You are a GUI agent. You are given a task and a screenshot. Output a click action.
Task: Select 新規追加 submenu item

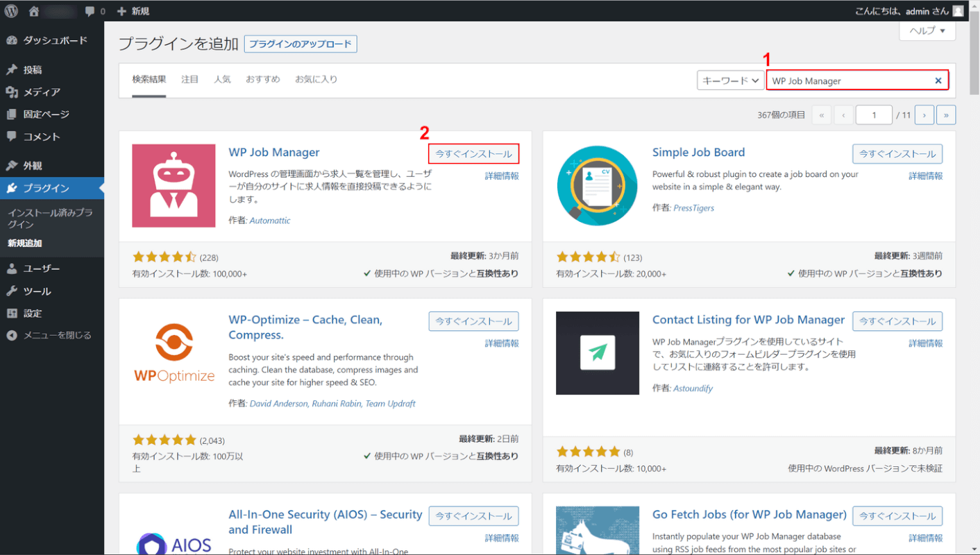[x=25, y=243]
